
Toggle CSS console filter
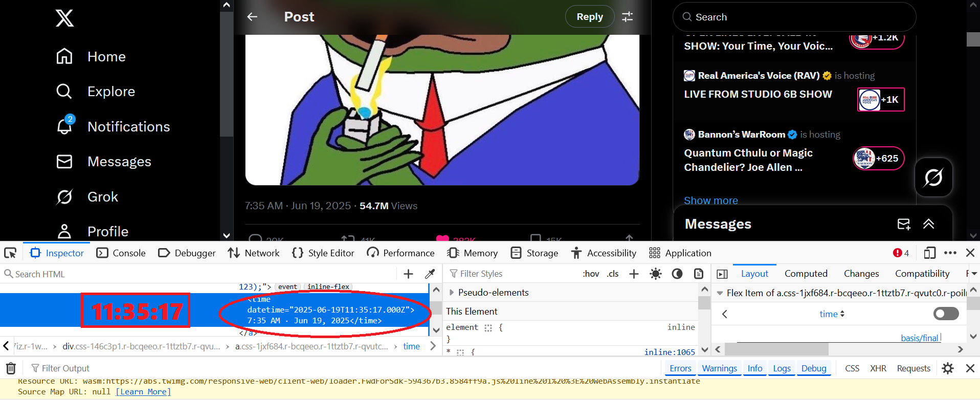pos(852,368)
